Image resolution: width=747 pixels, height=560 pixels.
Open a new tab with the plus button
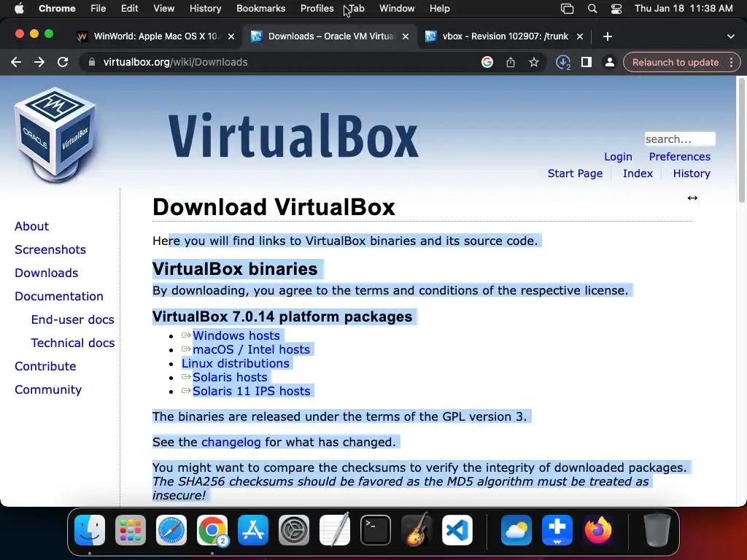tap(608, 36)
